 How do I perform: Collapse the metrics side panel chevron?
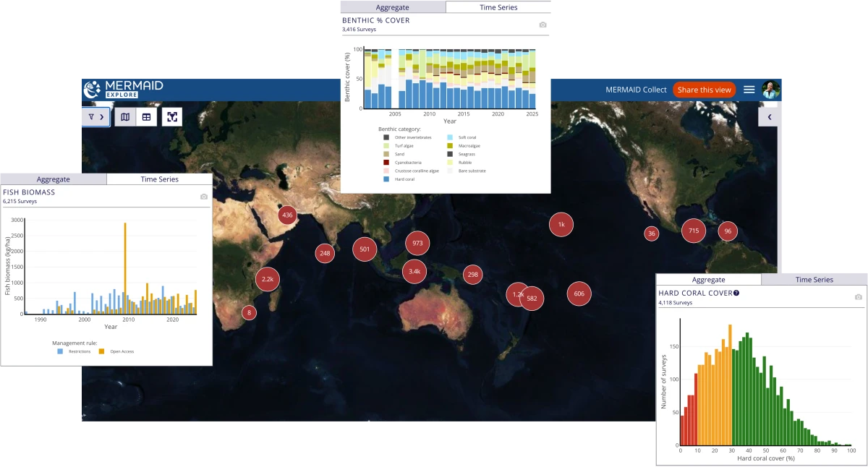769,116
